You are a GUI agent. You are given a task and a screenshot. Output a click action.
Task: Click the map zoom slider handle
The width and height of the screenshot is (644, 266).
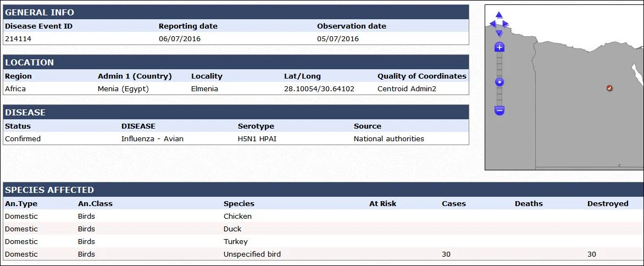click(499, 82)
